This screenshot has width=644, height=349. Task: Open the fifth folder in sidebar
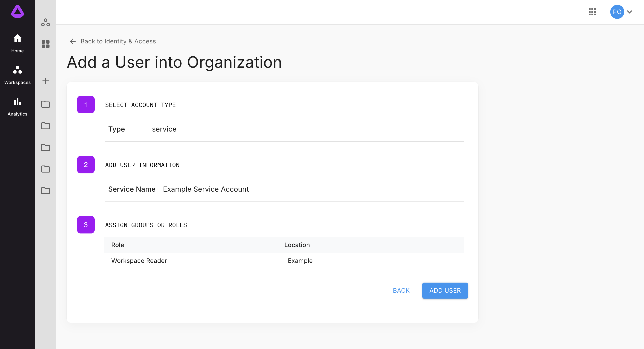(x=46, y=191)
